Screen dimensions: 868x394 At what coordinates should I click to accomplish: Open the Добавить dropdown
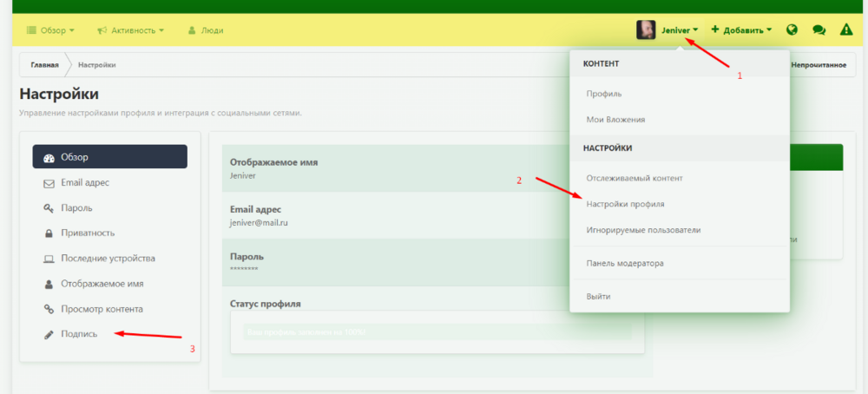coord(741,30)
